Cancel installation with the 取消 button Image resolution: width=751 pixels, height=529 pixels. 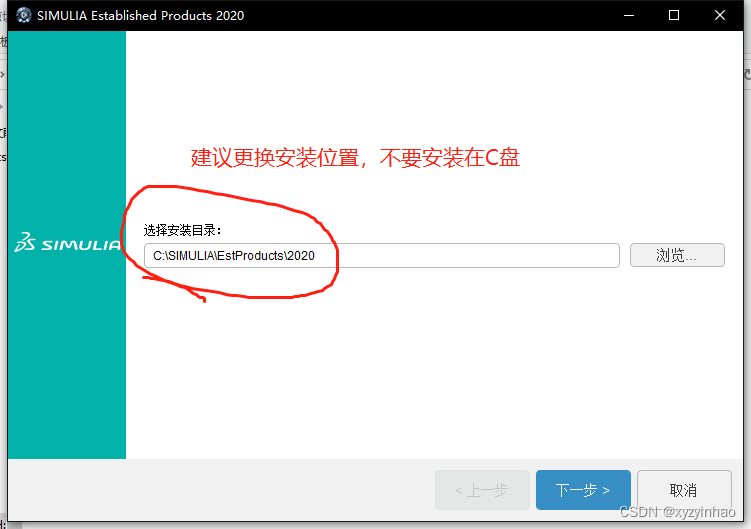coord(683,490)
